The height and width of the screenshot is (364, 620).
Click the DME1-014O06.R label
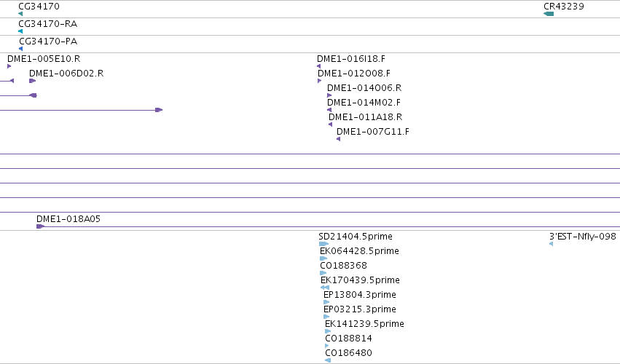click(364, 88)
